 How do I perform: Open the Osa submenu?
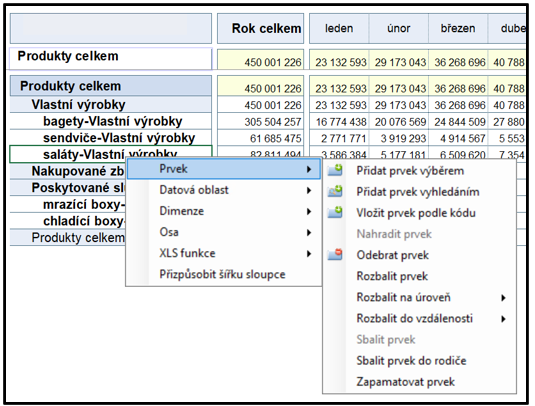point(224,232)
